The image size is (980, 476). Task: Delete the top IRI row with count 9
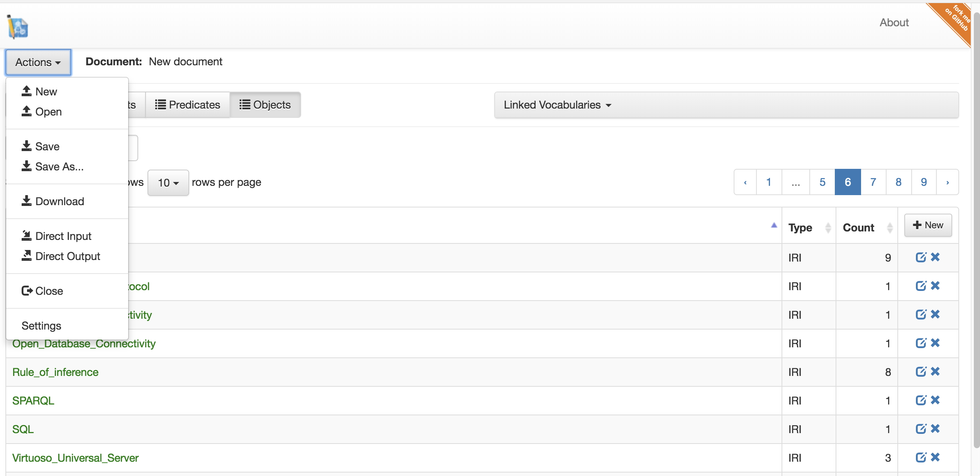point(936,257)
